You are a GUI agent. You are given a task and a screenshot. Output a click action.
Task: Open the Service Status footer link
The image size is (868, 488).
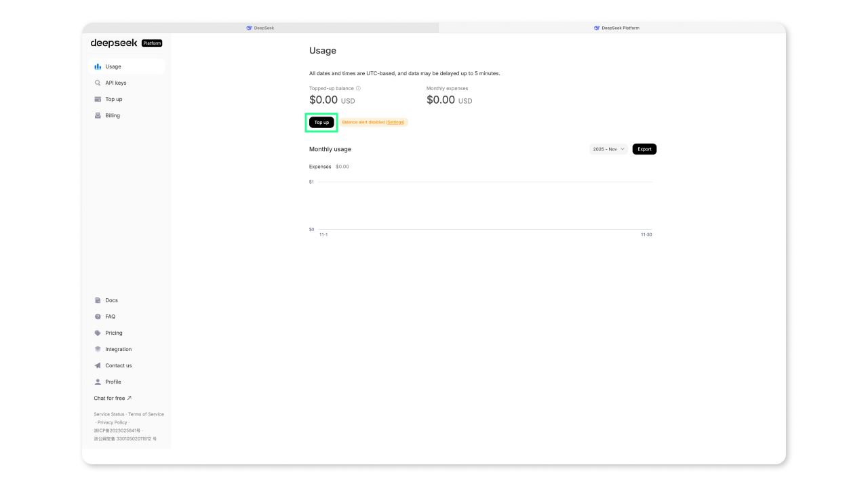tap(109, 414)
